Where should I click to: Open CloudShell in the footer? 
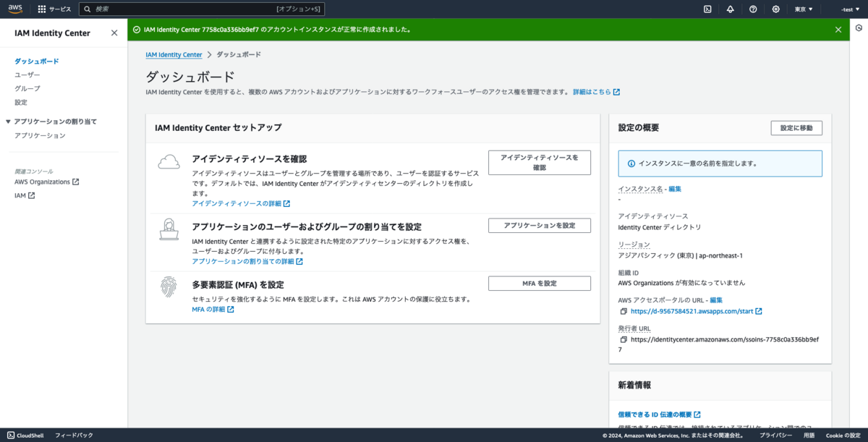(x=25, y=435)
